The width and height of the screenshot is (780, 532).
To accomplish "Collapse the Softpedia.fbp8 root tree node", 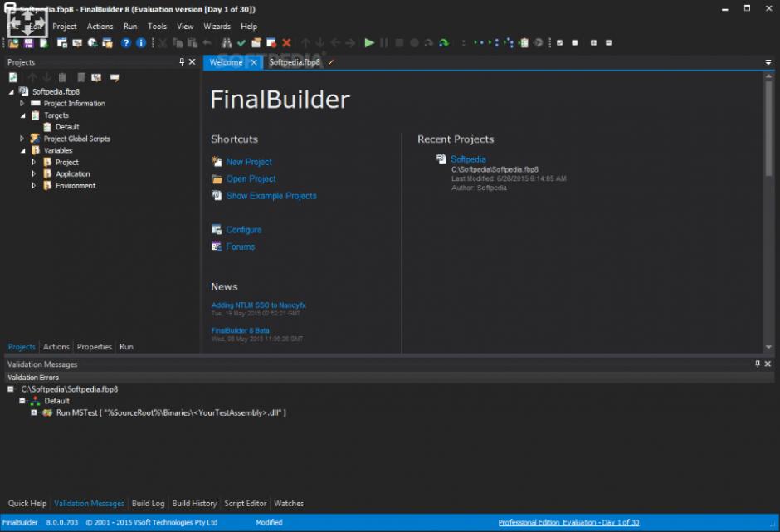I will [11, 92].
